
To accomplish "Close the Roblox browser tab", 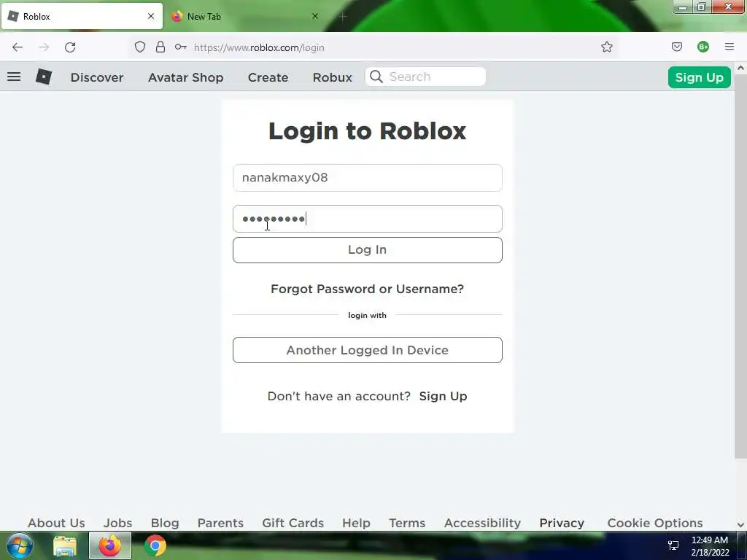I will point(151,16).
